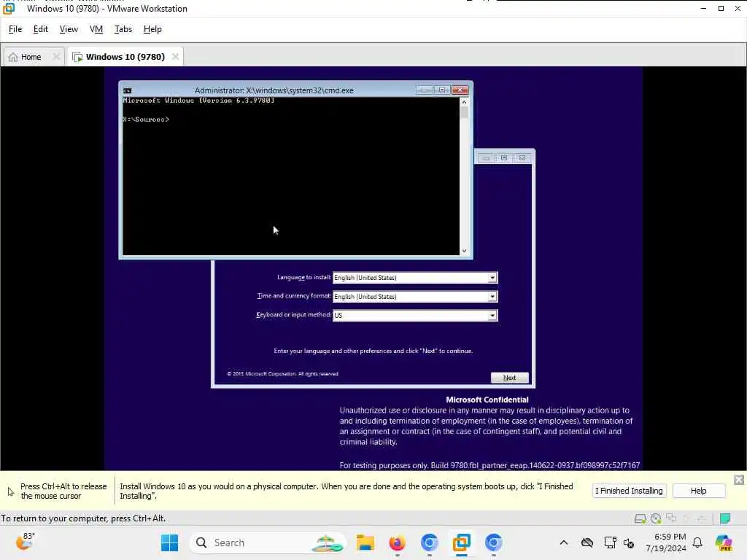Open the Help menu
The image size is (747, 560).
[x=152, y=29]
